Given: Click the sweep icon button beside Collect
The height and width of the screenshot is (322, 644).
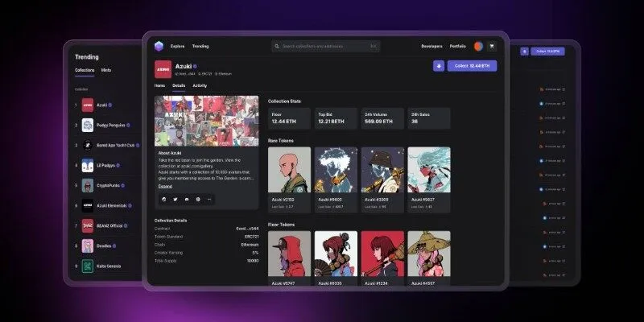Looking at the screenshot, I should 438,66.
